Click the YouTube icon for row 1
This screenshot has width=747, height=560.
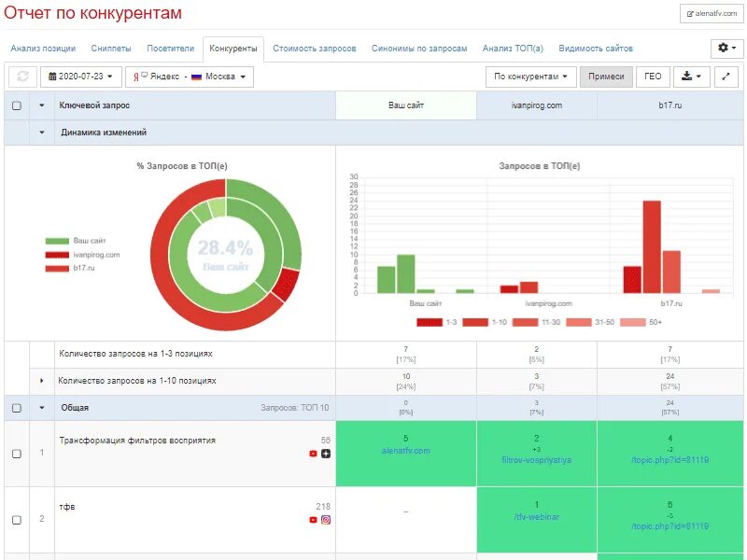[x=313, y=454]
